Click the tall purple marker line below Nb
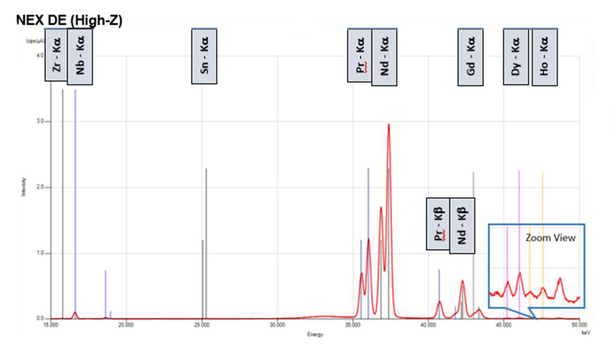 point(76,195)
